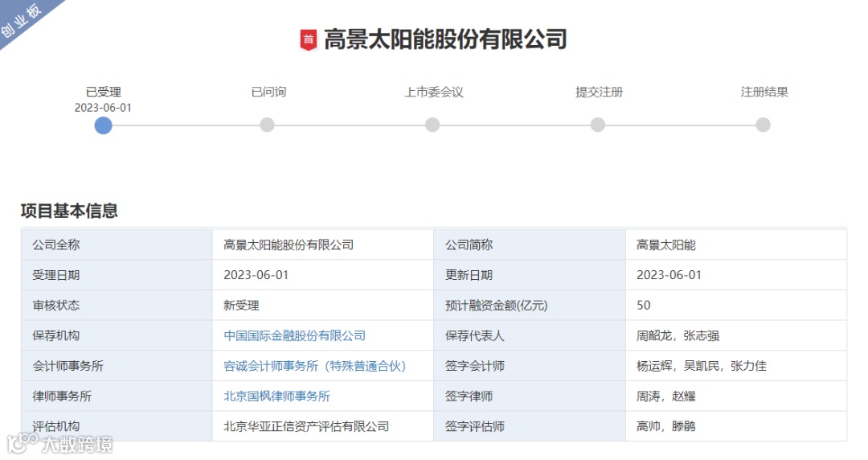Click the 保荐机构 label cell
The height and width of the screenshot is (460, 868).
click(x=117, y=335)
